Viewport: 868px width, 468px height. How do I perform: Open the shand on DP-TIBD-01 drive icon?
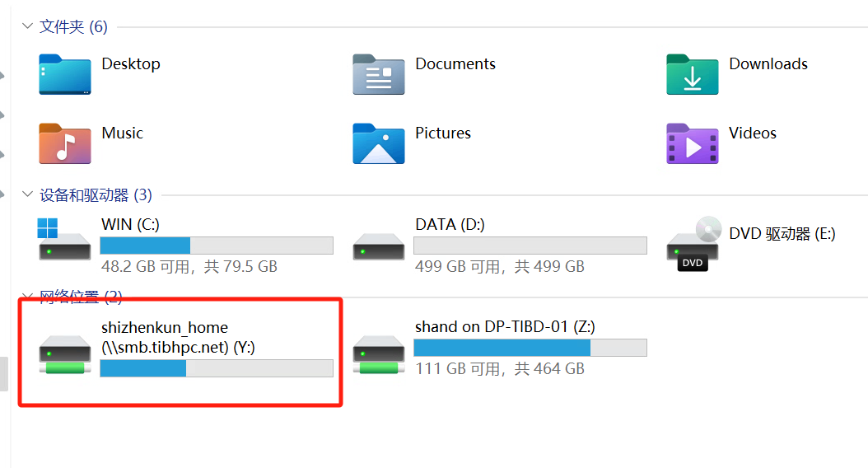coord(379,354)
